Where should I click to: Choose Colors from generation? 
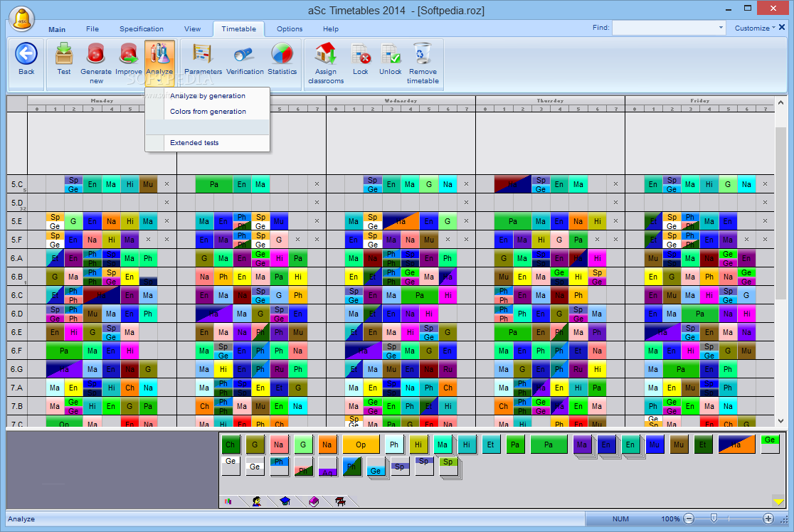click(x=207, y=112)
